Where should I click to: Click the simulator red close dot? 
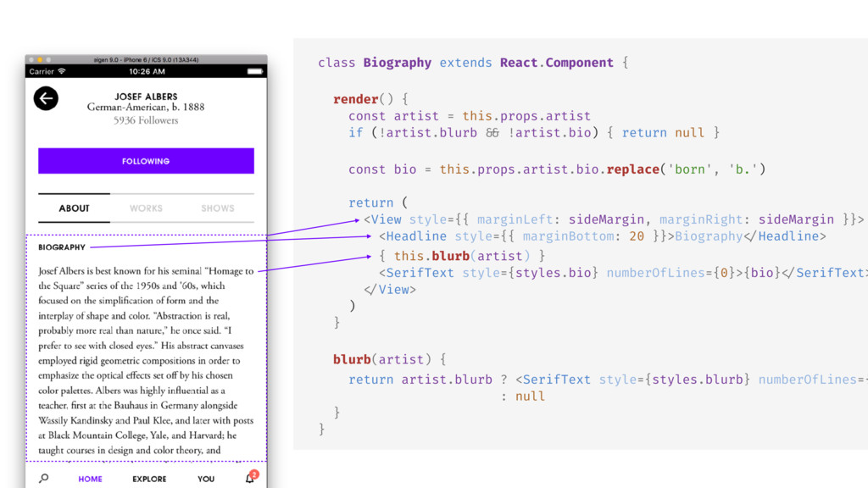coord(31,59)
